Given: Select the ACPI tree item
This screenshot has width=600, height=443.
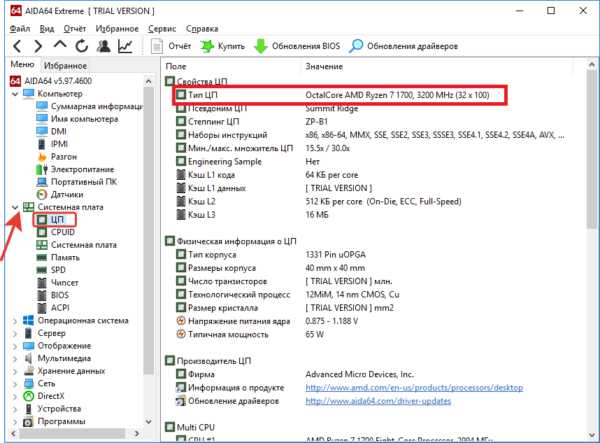Looking at the screenshot, I should [x=53, y=308].
